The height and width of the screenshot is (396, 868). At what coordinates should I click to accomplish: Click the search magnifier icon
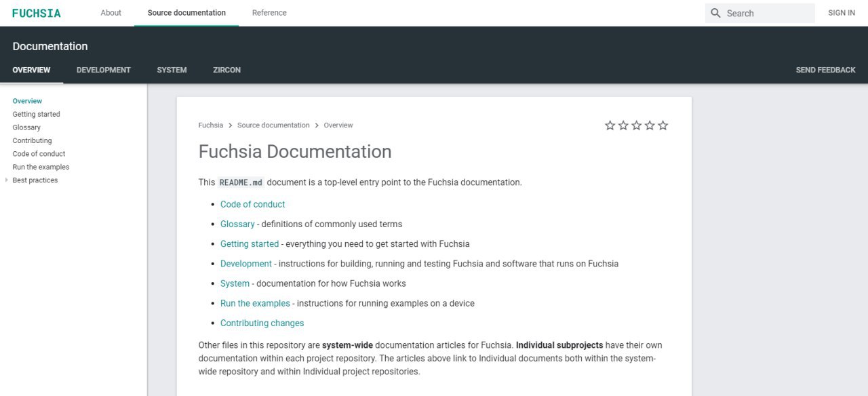click(x=715, y=13)
